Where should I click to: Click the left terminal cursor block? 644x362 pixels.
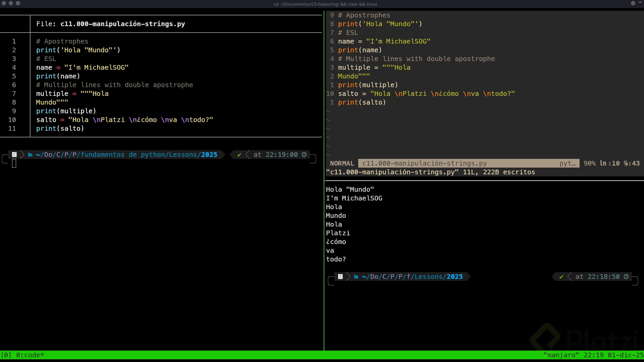[x=14, y=163]
